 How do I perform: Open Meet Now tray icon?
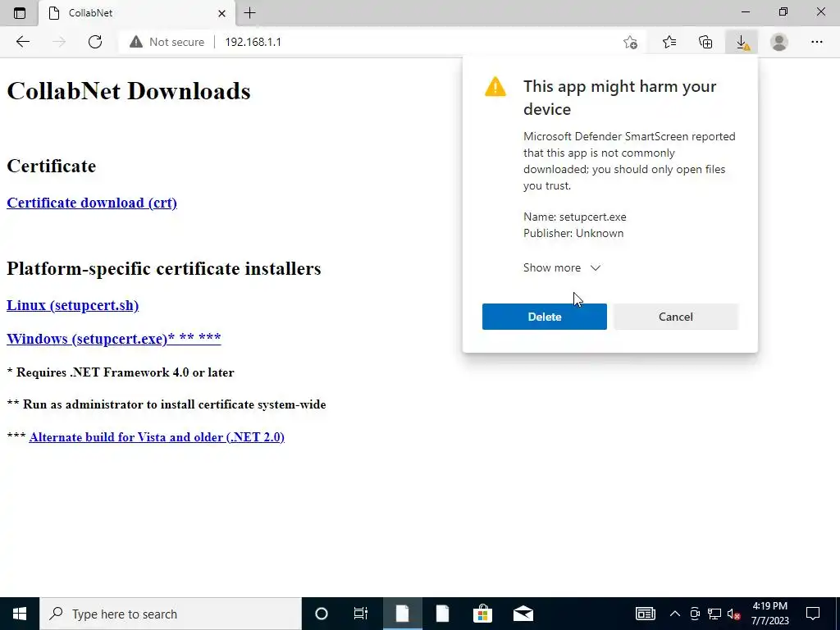[x=695, y=614]
